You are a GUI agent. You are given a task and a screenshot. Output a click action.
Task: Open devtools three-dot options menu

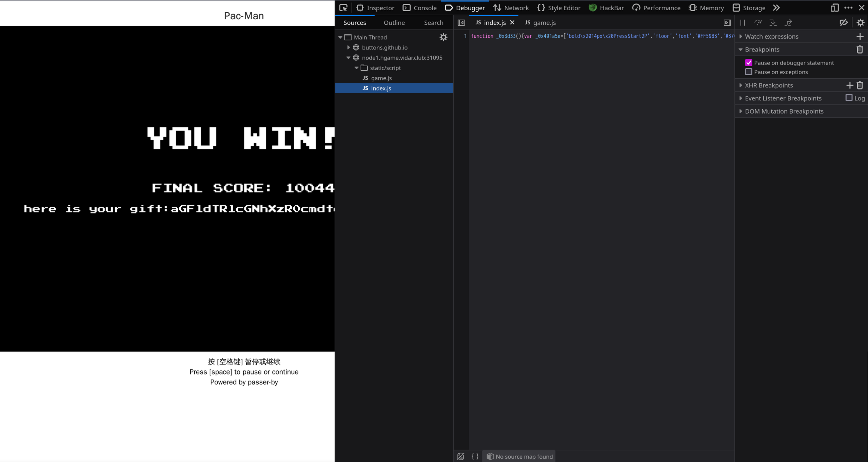click(848, 8)
